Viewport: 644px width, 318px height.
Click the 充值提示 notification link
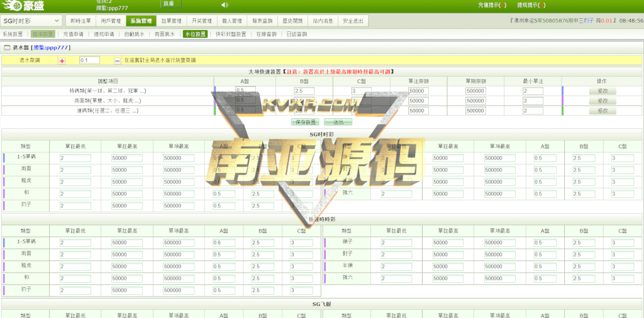[492, 5]
